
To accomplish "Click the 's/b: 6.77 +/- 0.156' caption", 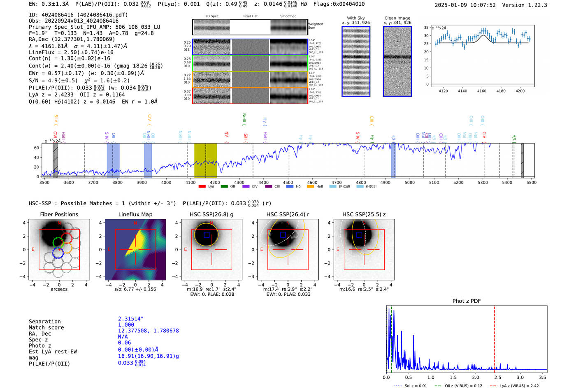I will 135,289.
